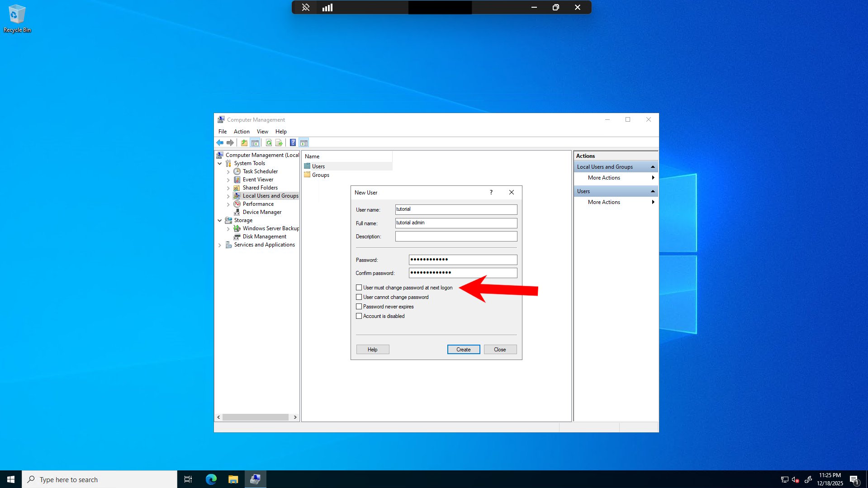The width and height of the screenshot is (868, 488).
Task: Click the taskbar search box
Action: point(100,479)
